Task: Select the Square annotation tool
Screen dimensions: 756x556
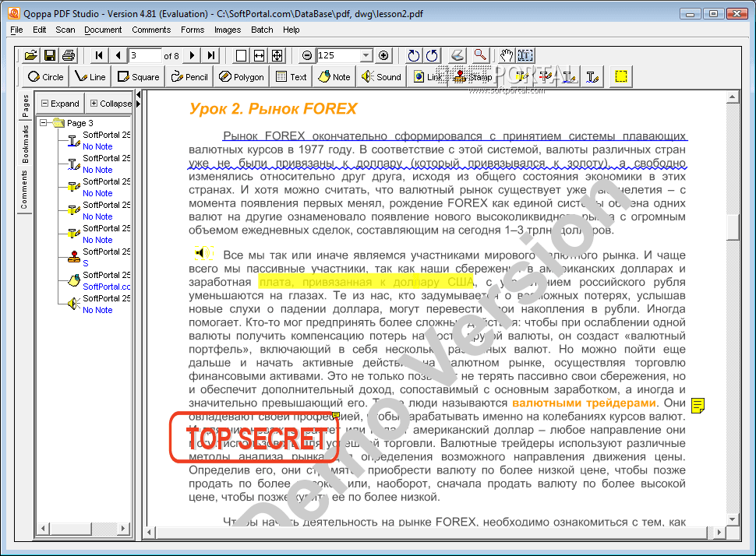Action: click(139, 76)
